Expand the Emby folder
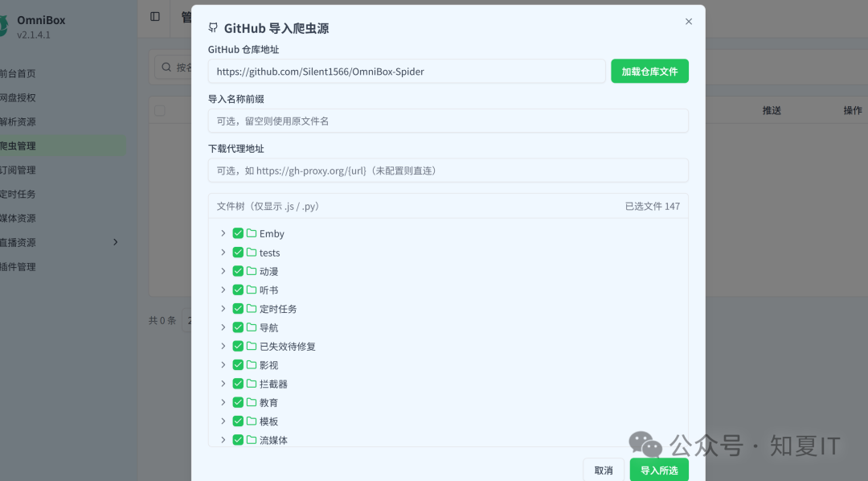868x481 pixels. tap(223, 233)
